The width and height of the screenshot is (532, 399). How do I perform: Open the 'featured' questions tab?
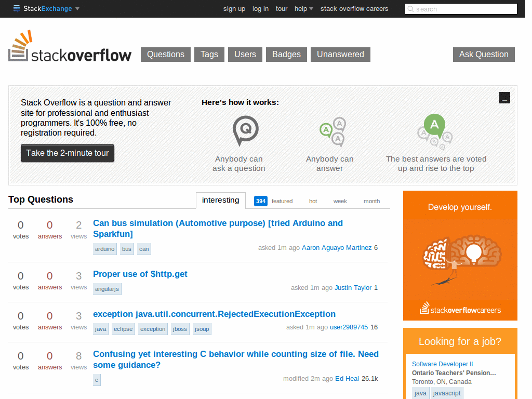click(x=282, y=201)
